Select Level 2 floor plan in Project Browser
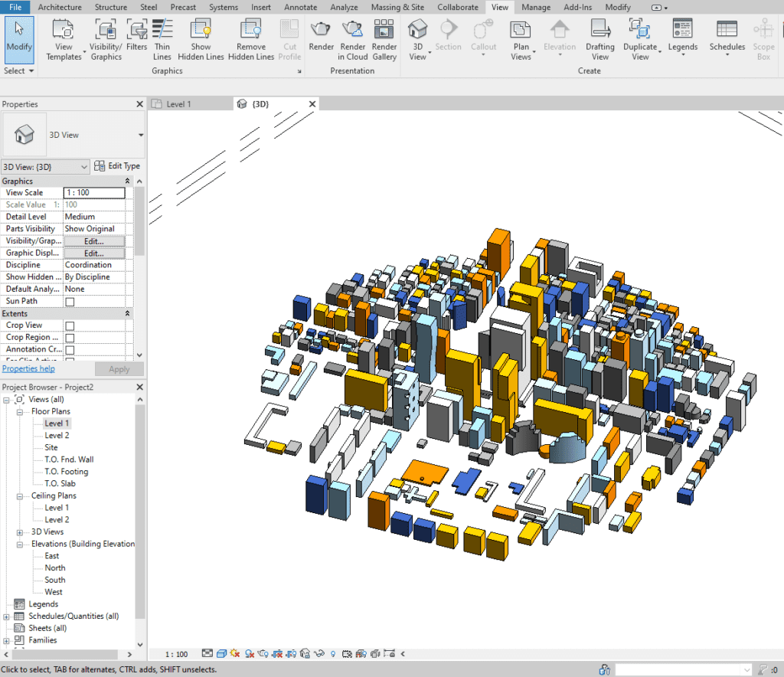This screenshot has height=677, width=784. point(54,435)
